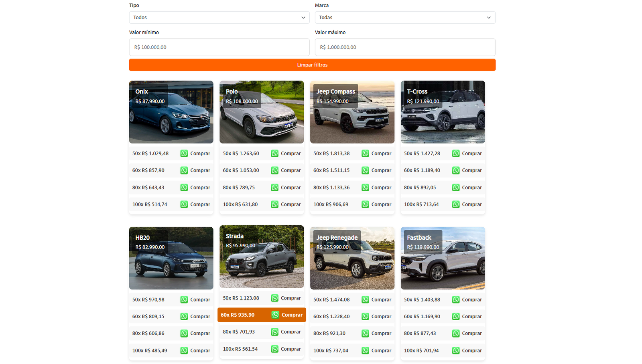642x364 pixels.
Task: Click WhatsApp icon for HB20 80x R$ 606,86
Action: click(184, 334)
